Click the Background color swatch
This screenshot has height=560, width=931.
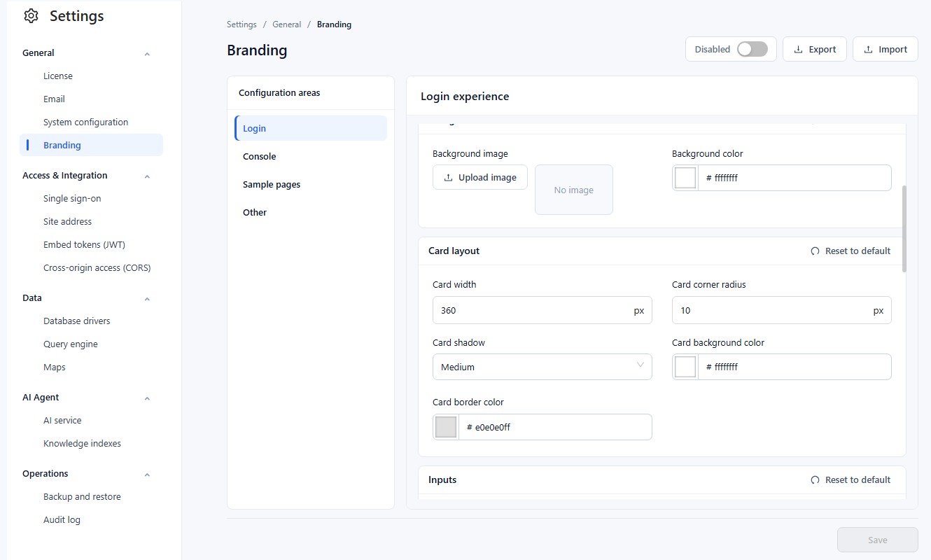click(x=685, y=178)
